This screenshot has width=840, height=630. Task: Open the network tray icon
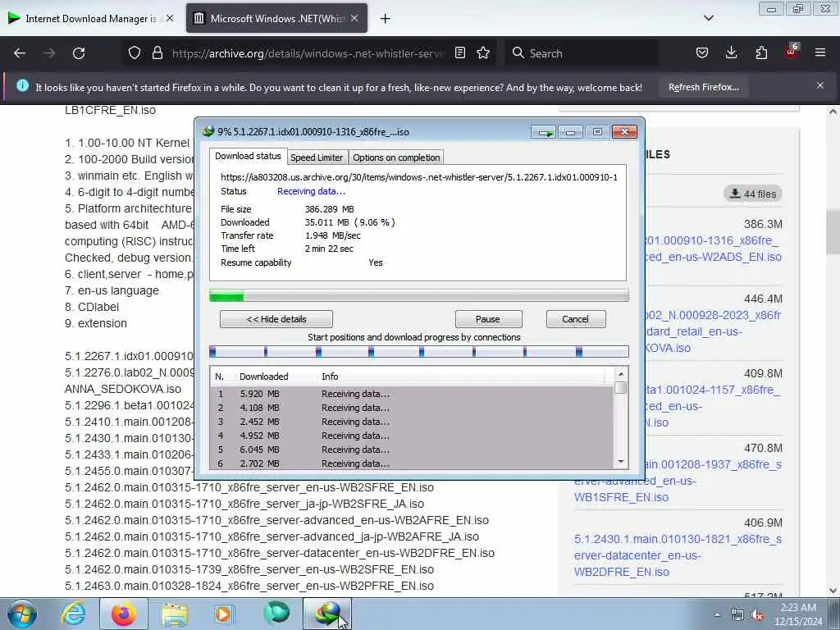[737, 615]
